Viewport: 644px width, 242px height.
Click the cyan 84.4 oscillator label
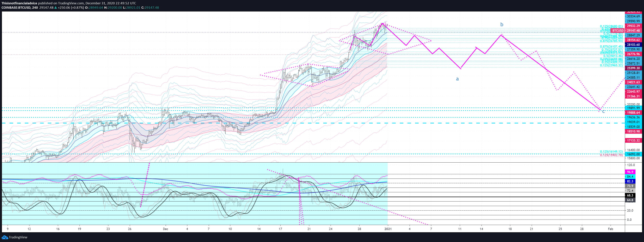tap(630, 176)
